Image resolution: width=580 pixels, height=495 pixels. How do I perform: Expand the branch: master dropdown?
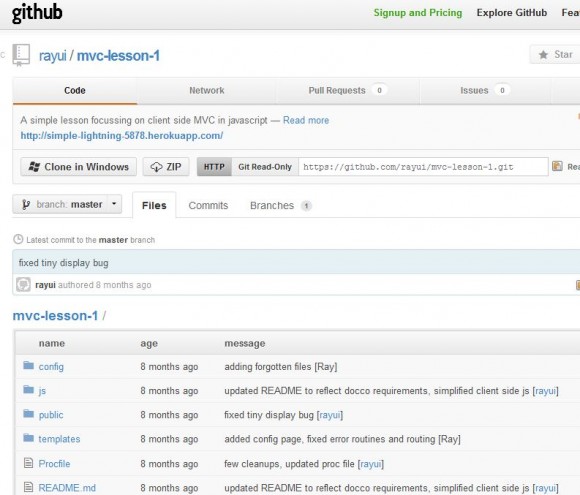point(67,204)
